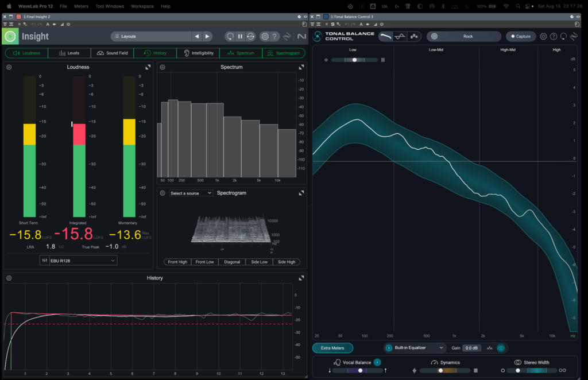This screenshot has height=380, width=588.
Task: Click the 3D spectrogram display
Action: [231, 230]
